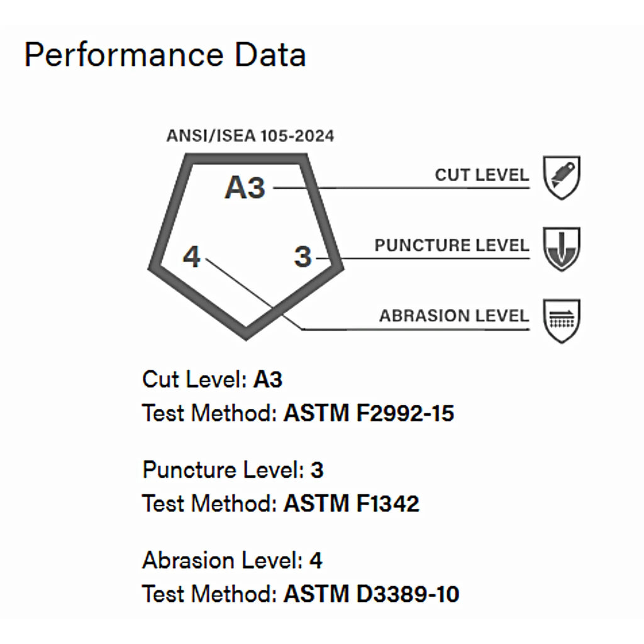The image size is (644, 644).
Task: Click the number 4 inside pentagon
Action: (191, 257)
